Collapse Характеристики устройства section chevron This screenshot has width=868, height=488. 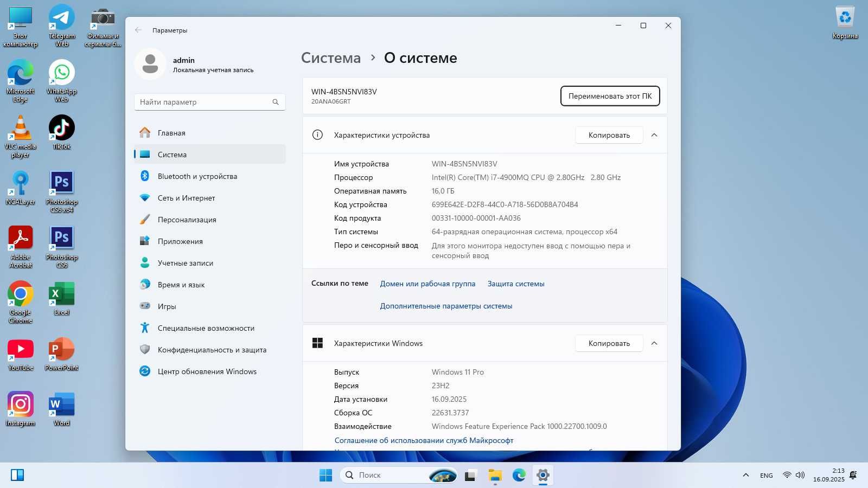654,135
